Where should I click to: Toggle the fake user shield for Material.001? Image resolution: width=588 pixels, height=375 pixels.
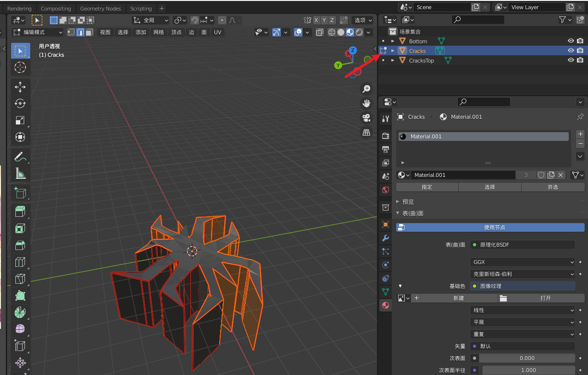coord(541,175)
